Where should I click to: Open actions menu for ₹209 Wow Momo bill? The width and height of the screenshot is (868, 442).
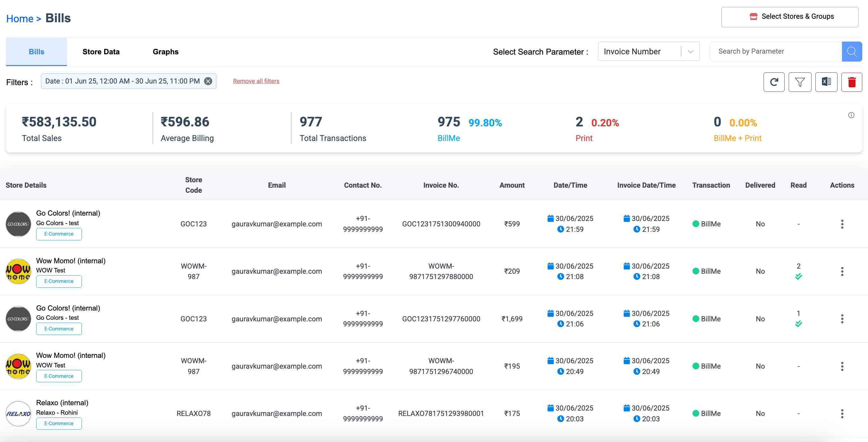click(x=842, y=271)
